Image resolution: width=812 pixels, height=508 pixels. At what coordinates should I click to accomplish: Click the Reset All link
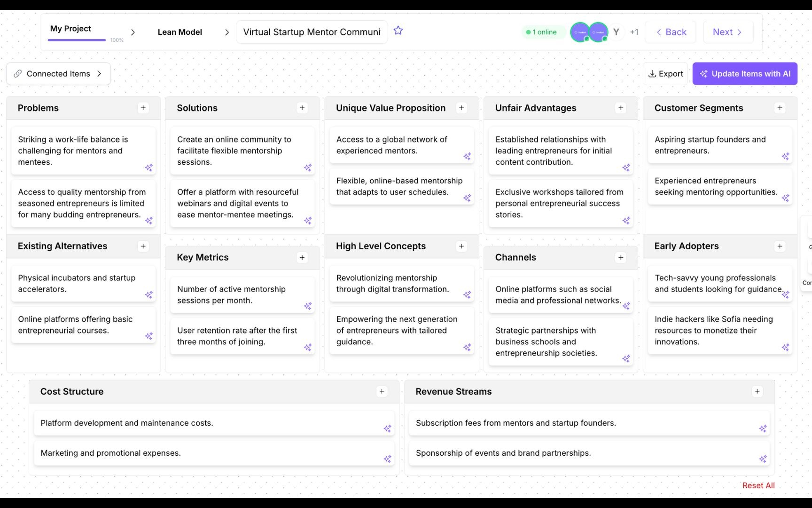[x=758, y=485]
